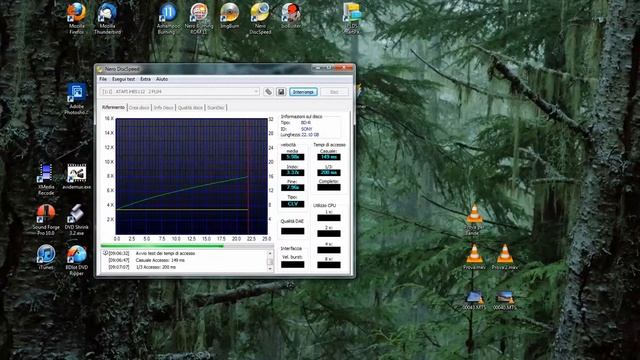Select the desktop shortcut right of Nero DiscSpeed

(291, 16)
